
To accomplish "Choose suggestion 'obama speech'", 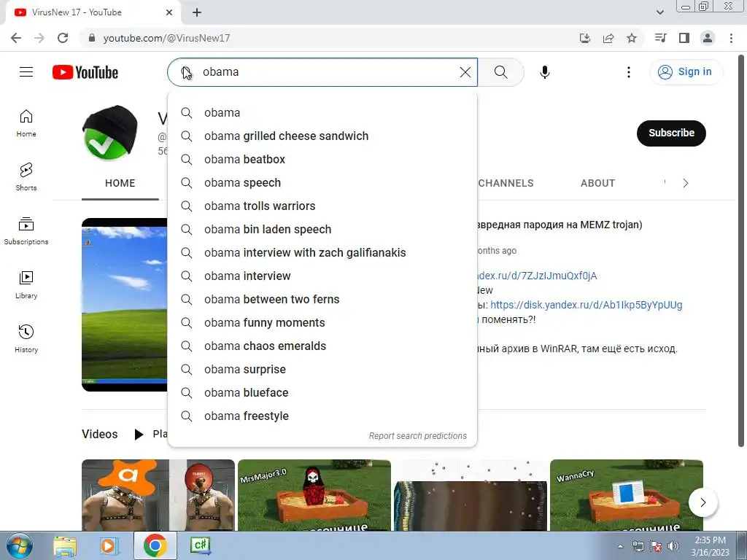I will pos(322,183).
